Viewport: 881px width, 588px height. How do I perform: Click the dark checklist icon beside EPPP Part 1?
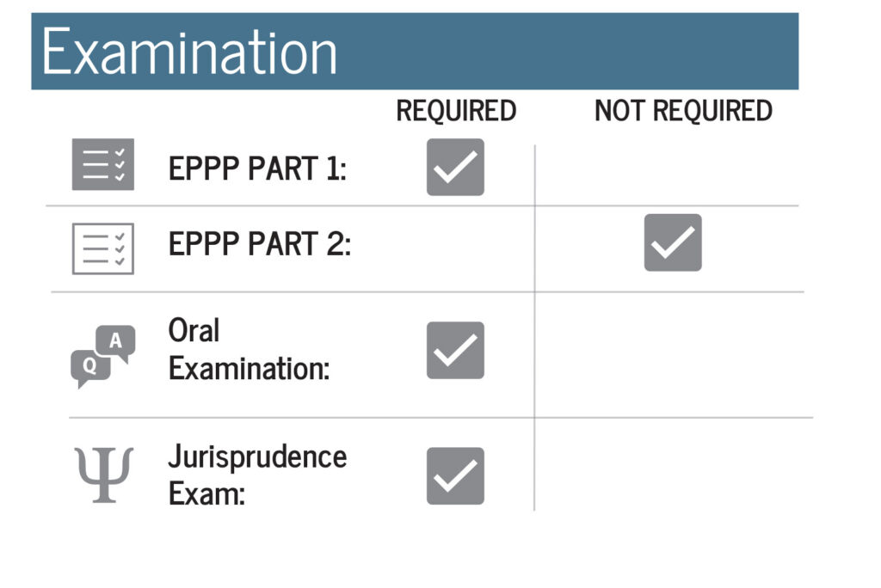coord(103,164)
